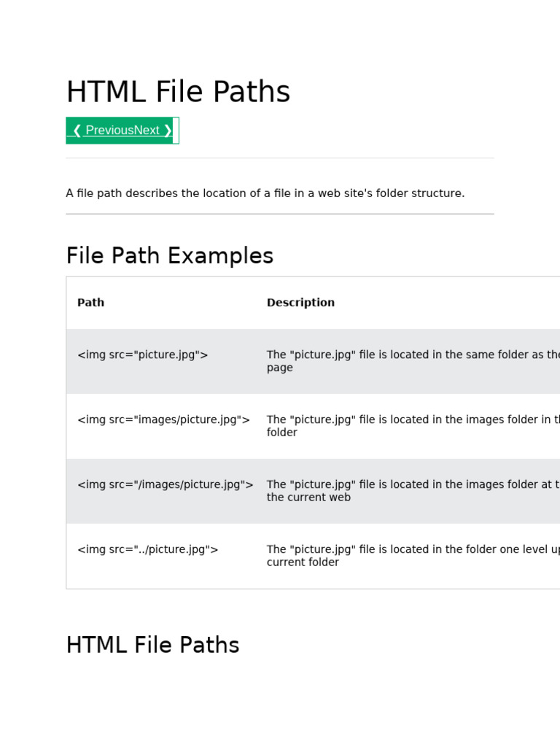This screenshot has height=747, width=560.
Task: Select the img src="images/picture.jpg" path cell
Action: 163,420
